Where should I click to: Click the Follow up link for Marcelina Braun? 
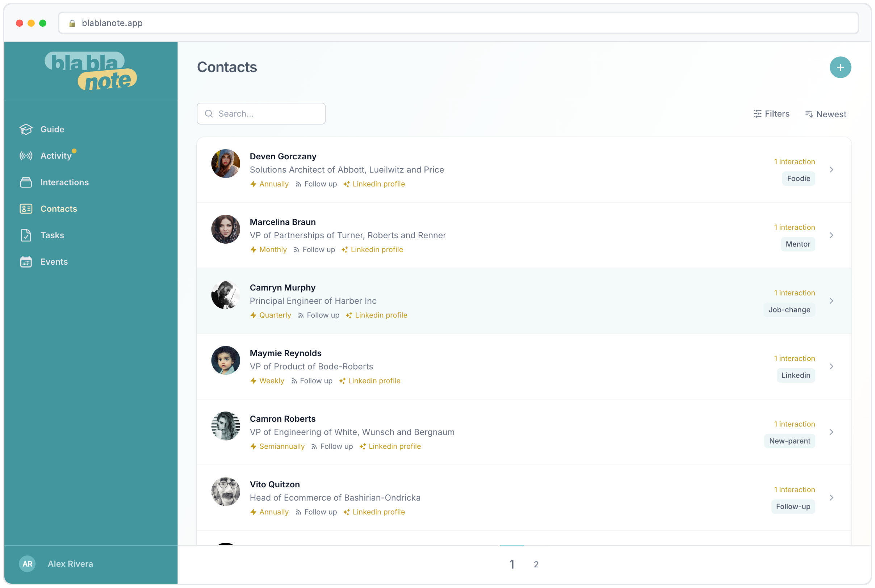[x=318, y=249]
